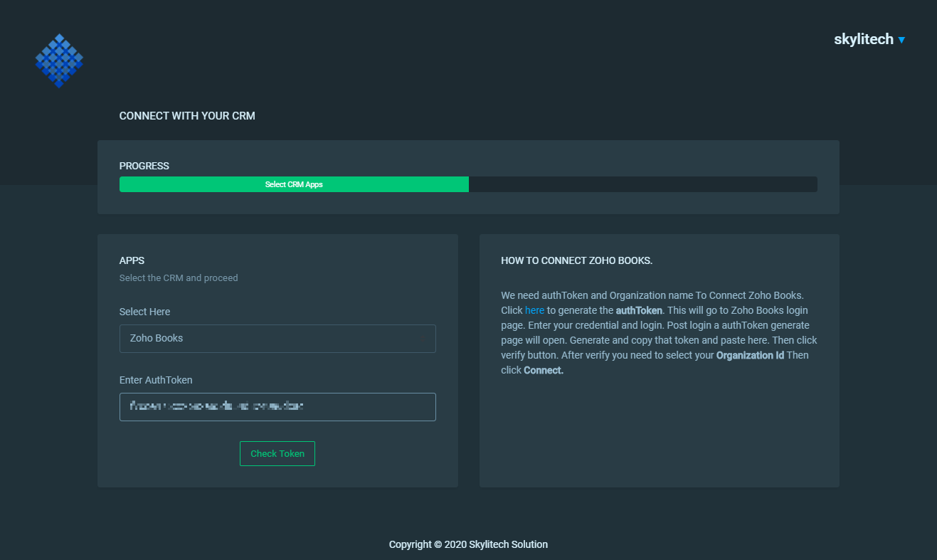This screenshot has width=937, height=560.
Task: Click the unfilled portion of the progress bar
Action: 643,184
